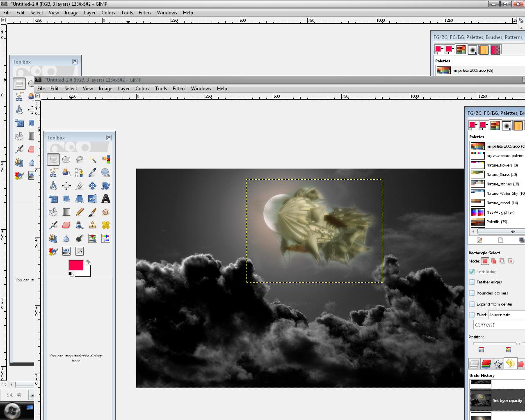Set selection mode to Subtract from selection
Image resolution: width=525 pixels, height=420 pixels.
click(x=502, y=261)
